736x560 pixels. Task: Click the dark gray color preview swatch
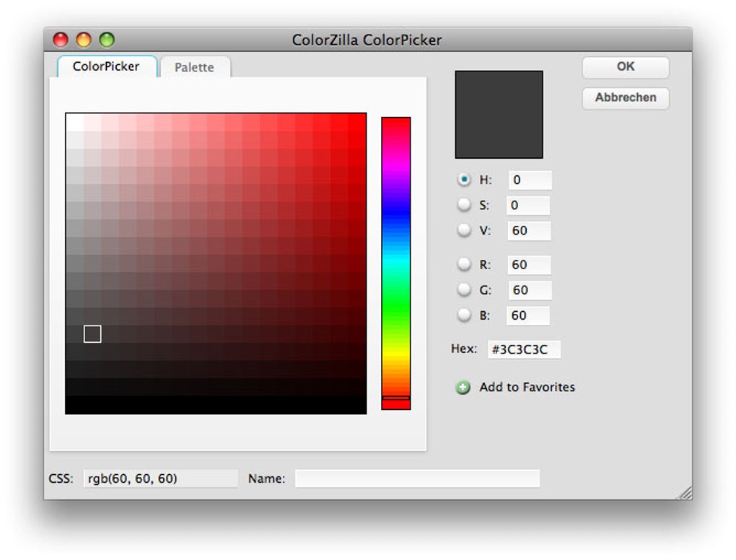pyautogui.click(x=499, y=114)
